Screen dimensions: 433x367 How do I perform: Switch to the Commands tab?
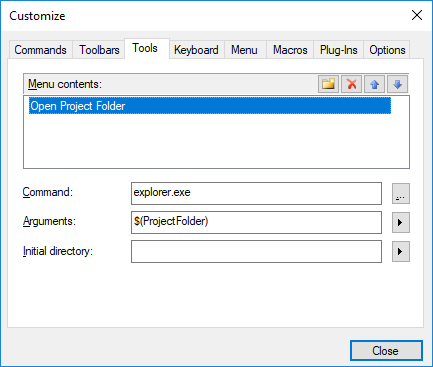tap(40, 50)
